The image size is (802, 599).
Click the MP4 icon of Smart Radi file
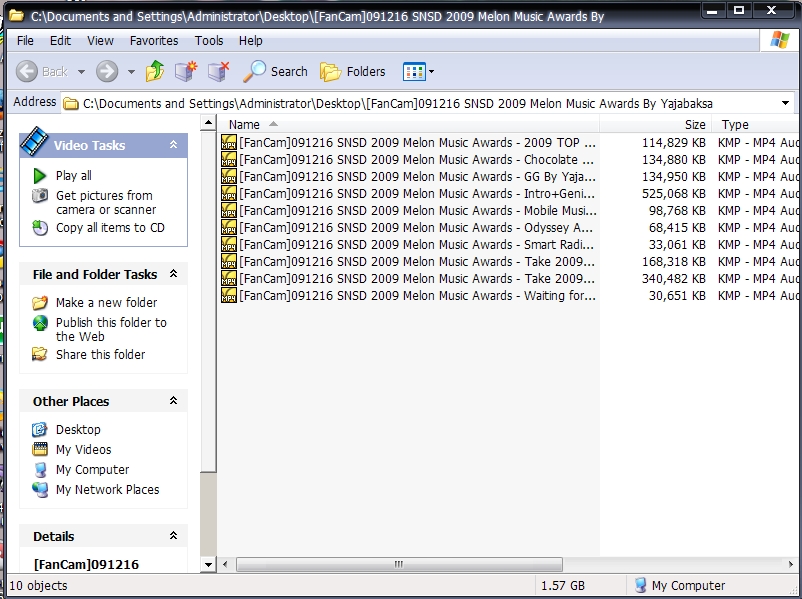(x=229, y=245)
